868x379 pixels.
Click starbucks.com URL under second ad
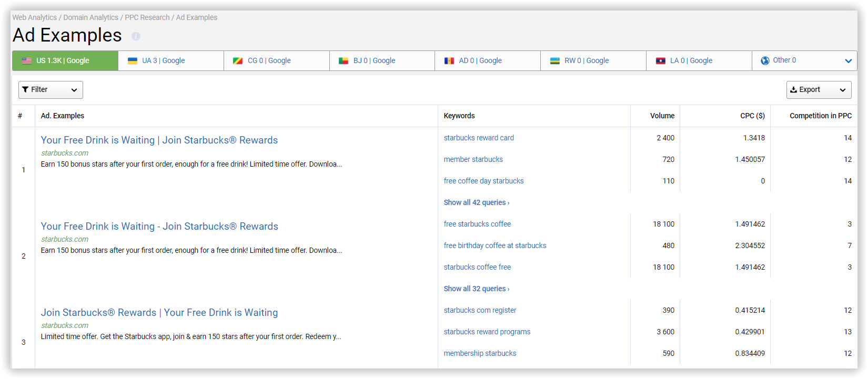click(65, 239)
